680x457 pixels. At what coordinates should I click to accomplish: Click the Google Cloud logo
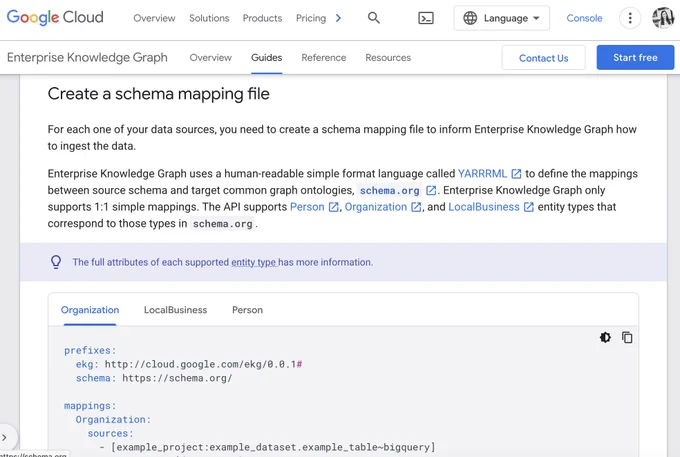click(55, 17)
